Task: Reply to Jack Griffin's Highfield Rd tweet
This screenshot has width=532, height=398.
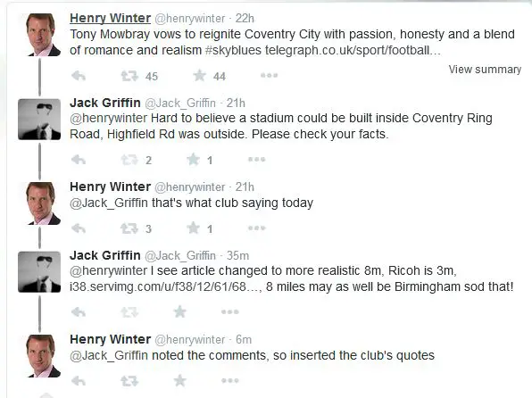Action: (x=79, y=160)
